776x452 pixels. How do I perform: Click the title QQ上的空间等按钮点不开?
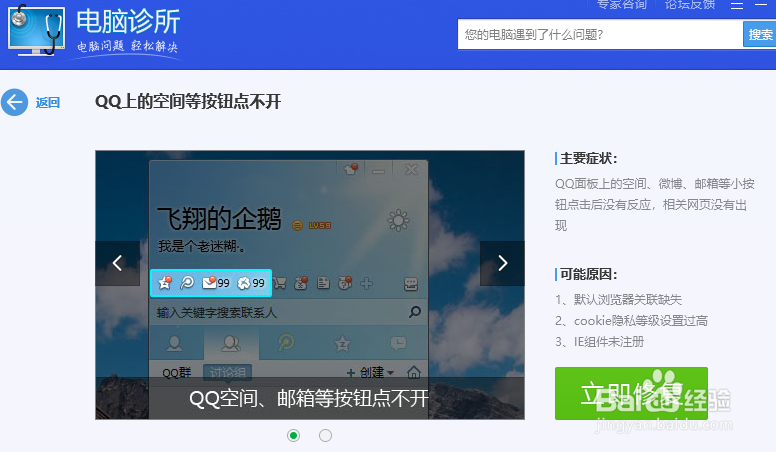tap(188, 101)
